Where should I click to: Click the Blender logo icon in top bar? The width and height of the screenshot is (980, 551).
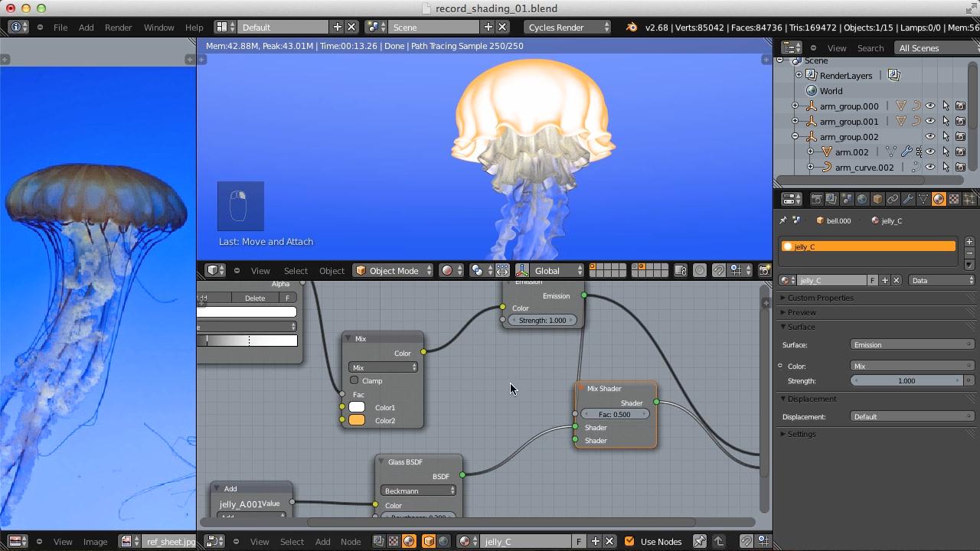(x=632, y=28)
